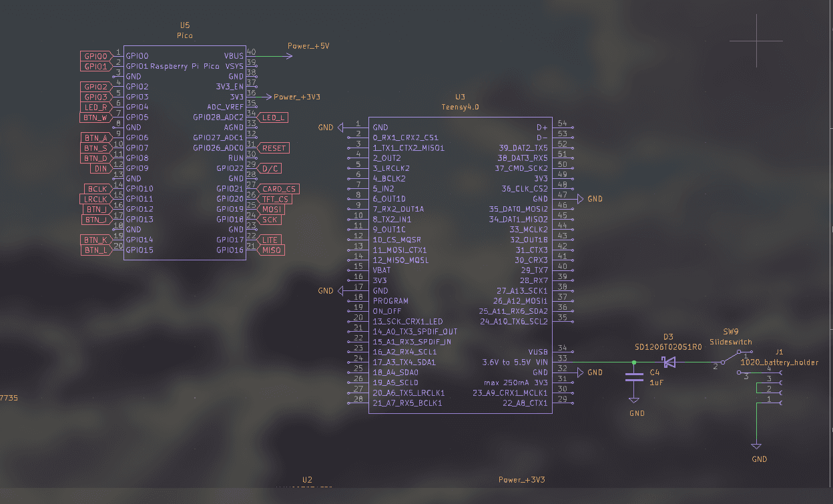The width and height of the screenshot is (833, 504).
Task: Select the GND symbol under the battery holder
Action: point(756,446)
